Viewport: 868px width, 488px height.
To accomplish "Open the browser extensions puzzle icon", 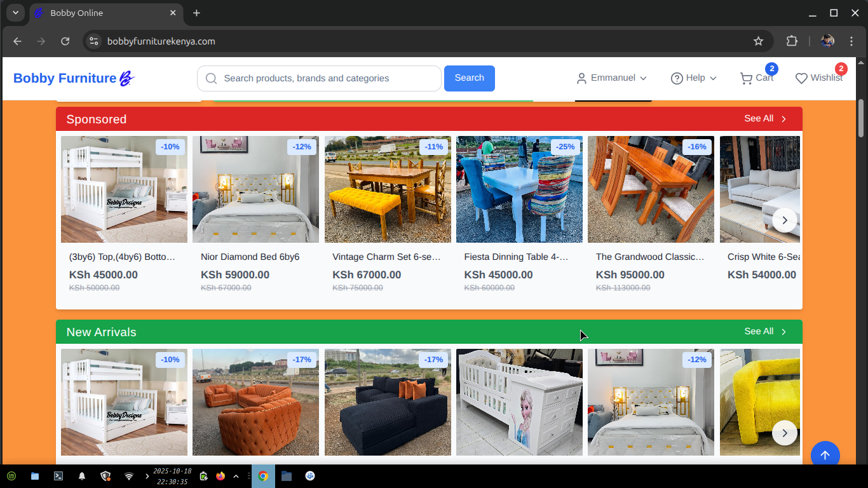I will pyautogui.click(x=792, y=41).
